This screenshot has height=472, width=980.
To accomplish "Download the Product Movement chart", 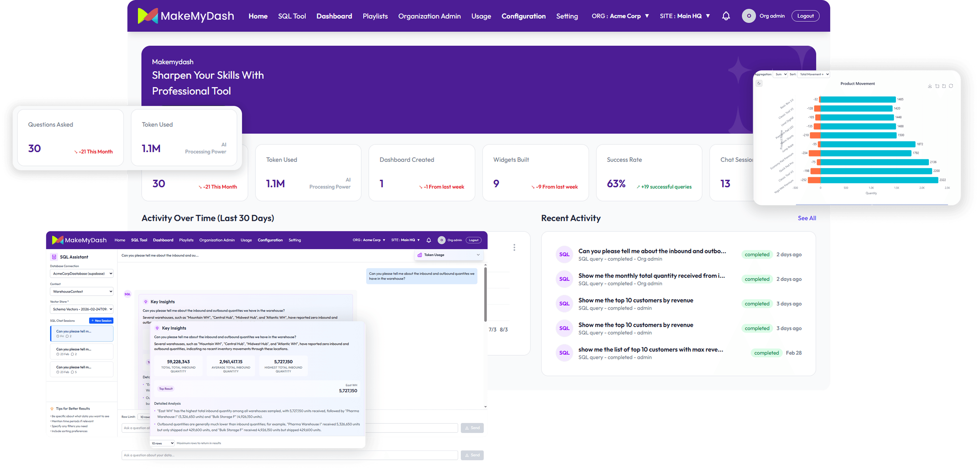I will click(930, 86).
